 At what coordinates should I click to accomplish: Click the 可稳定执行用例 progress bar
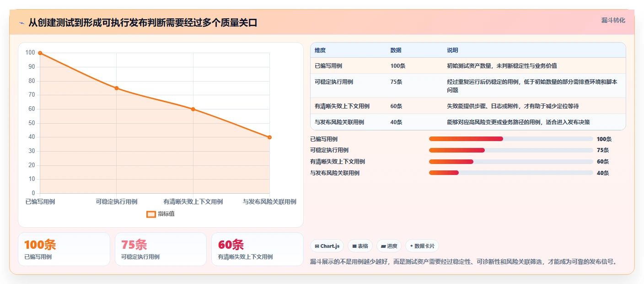[511, 150]
